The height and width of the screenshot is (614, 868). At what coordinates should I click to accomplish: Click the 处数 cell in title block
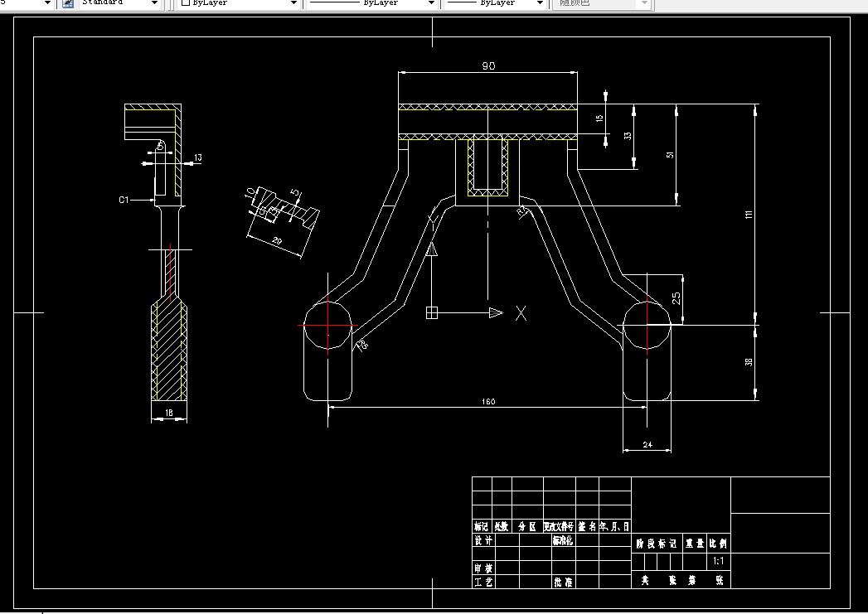click(x=502, y=527)
